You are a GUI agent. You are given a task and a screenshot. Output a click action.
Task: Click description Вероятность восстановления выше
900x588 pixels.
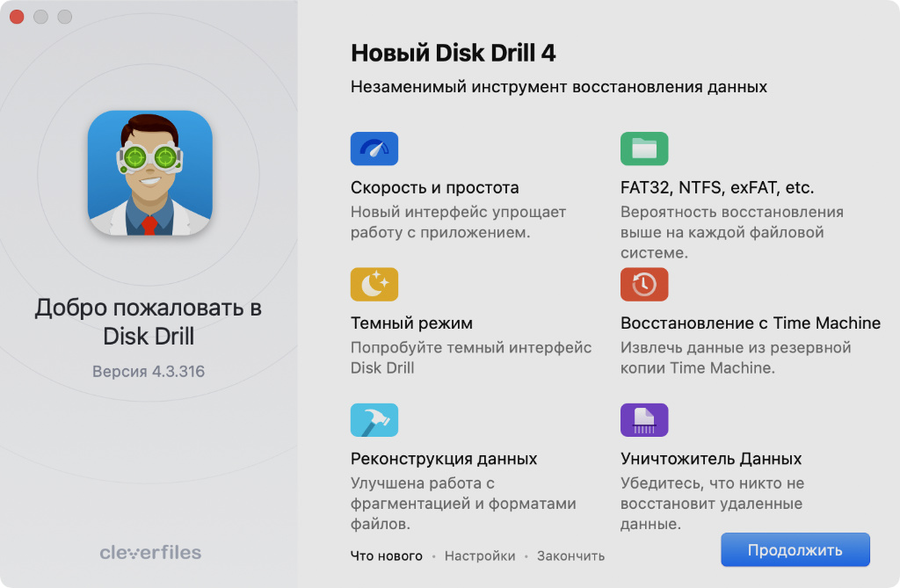point(732,232)
